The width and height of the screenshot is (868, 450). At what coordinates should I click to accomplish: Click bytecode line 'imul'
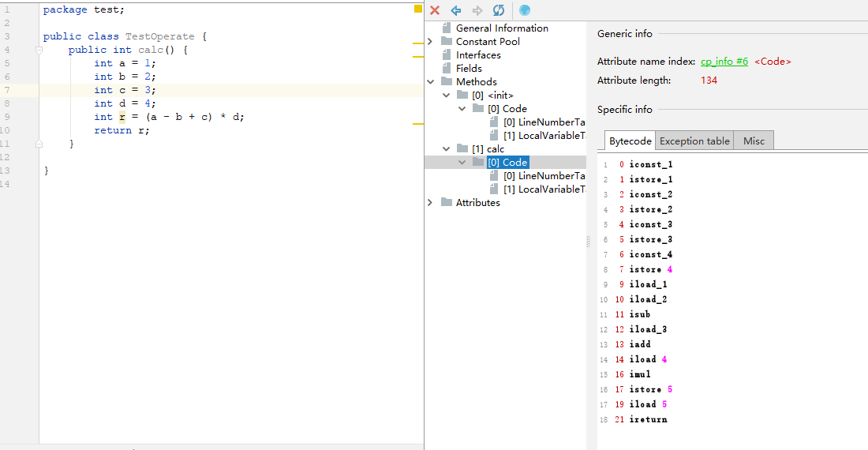click(x=640, y=374)
